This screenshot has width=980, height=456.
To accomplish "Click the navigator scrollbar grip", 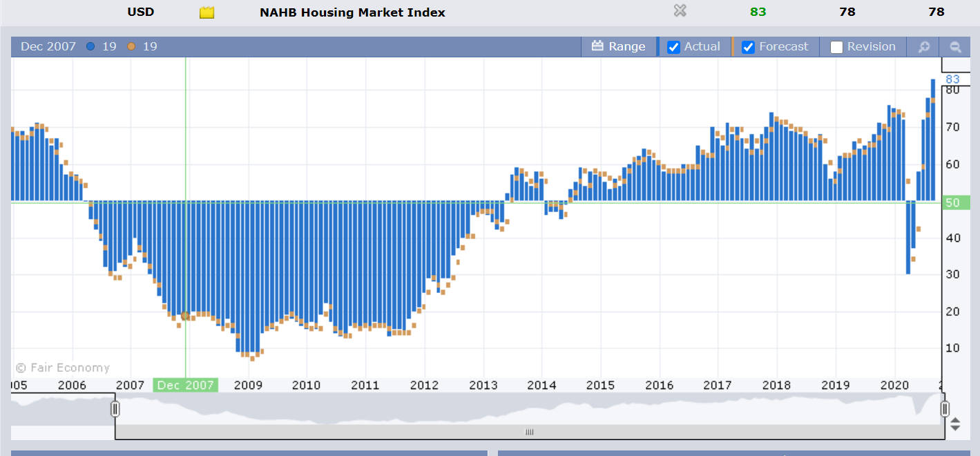I will click(x=530, y=432).
